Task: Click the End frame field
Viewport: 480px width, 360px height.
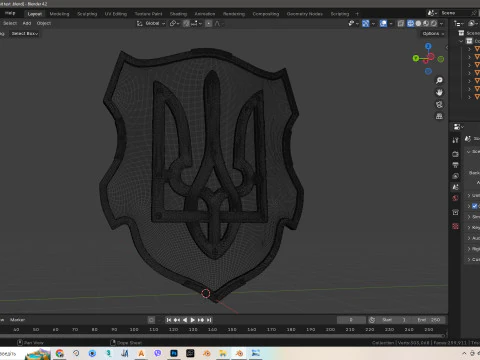Action: [428, 320]
